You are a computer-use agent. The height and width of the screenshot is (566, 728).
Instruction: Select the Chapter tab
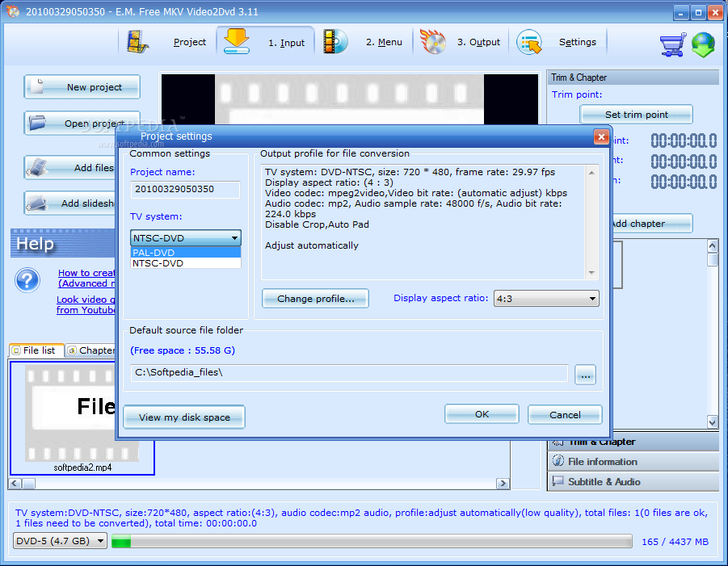(x=91, y=350)
